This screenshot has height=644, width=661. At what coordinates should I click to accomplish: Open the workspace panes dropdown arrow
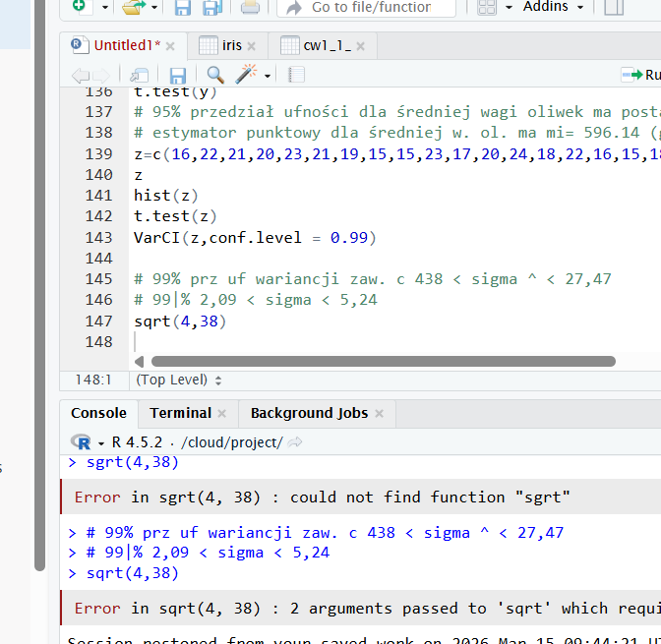(509, 7)
